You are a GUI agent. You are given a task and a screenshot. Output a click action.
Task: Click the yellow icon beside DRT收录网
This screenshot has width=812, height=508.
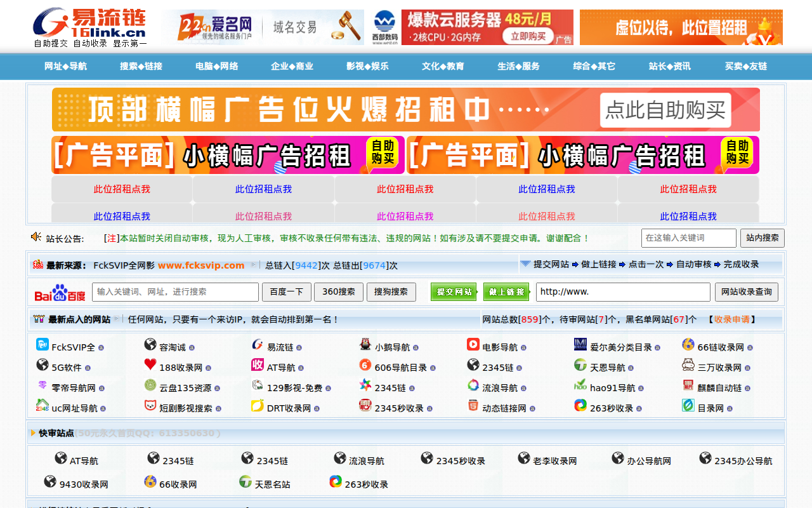[x=258, y=406]
